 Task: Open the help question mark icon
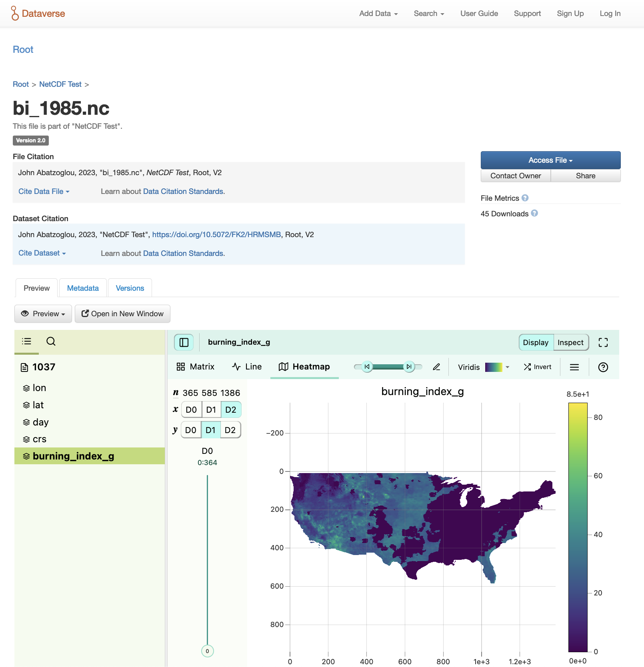tap(603, 367)
